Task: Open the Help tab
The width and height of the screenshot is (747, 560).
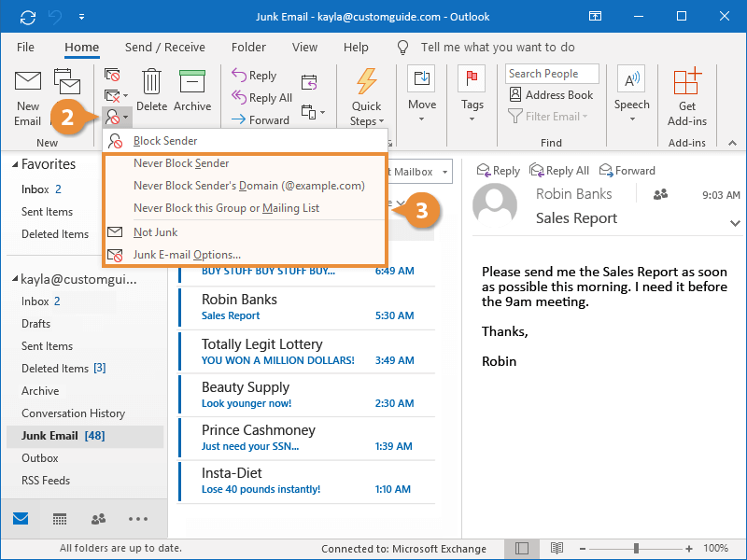Action: (356, 48)
